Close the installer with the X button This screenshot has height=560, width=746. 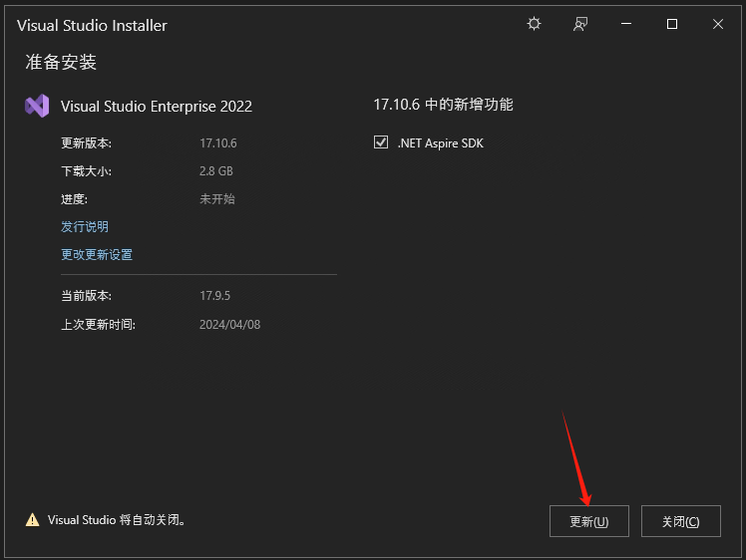718,24
